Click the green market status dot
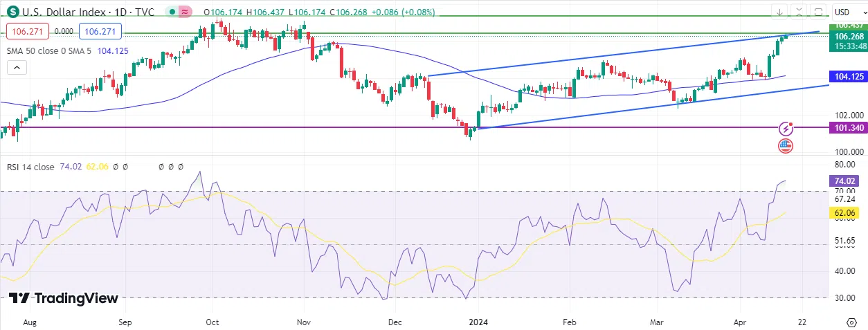Screen dimensions: 868x330 coord(171,12)
